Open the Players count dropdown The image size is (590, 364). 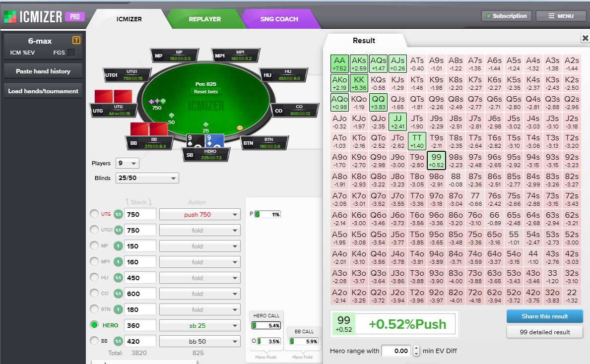[128, 163]
